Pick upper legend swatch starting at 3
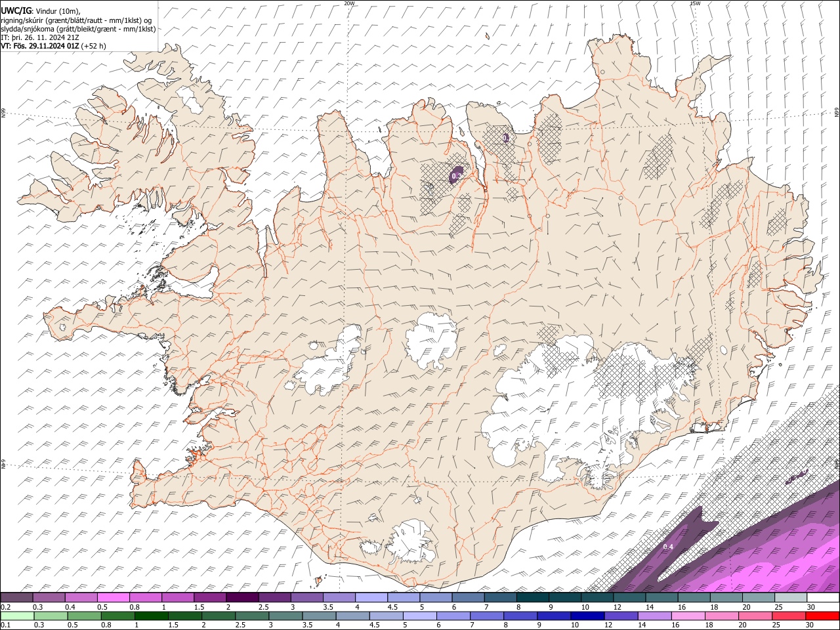 306,598
